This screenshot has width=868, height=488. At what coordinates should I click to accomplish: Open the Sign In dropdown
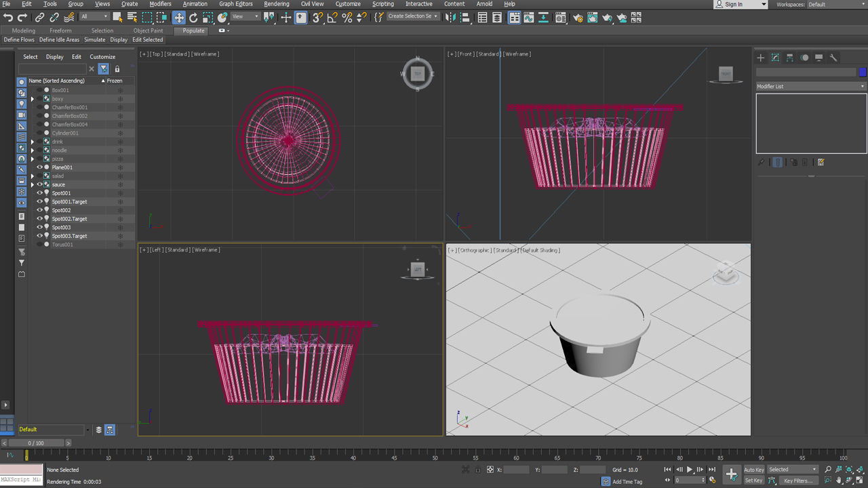coord(741,4)
